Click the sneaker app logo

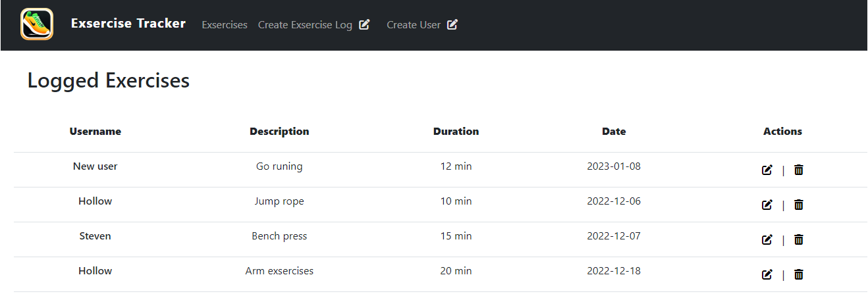[37, 24]
